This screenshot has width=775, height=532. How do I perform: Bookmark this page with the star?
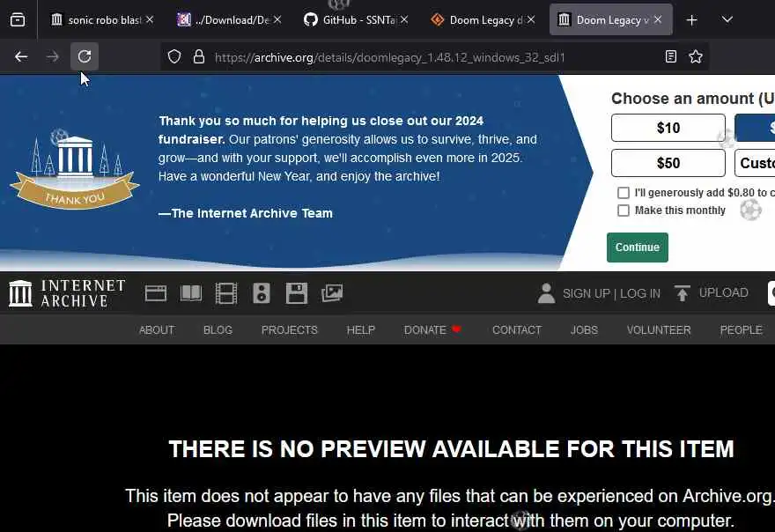(x=696, y=57)
